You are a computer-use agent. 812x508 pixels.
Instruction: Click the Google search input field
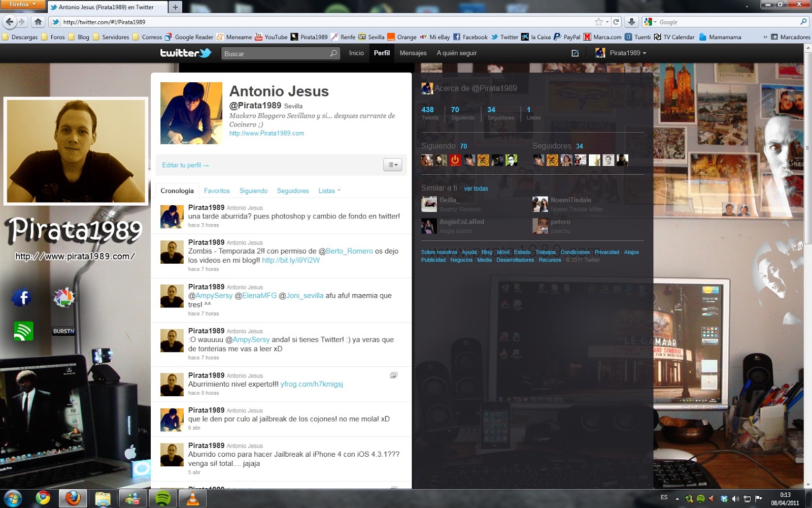pyautogui.click(x=728, y=22)
